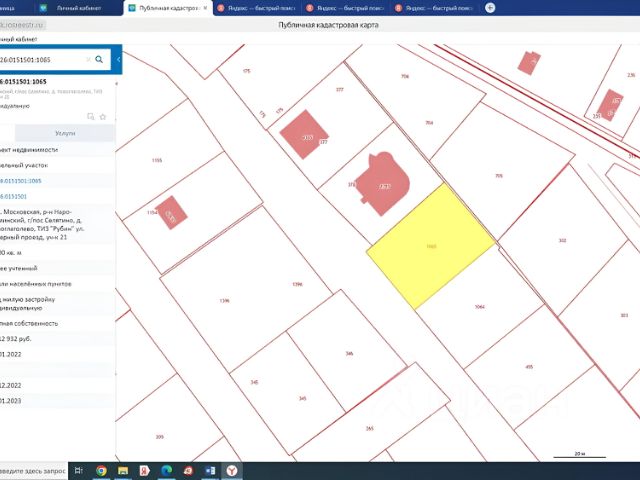Open Task View from the taskbar

coord(79,471)
